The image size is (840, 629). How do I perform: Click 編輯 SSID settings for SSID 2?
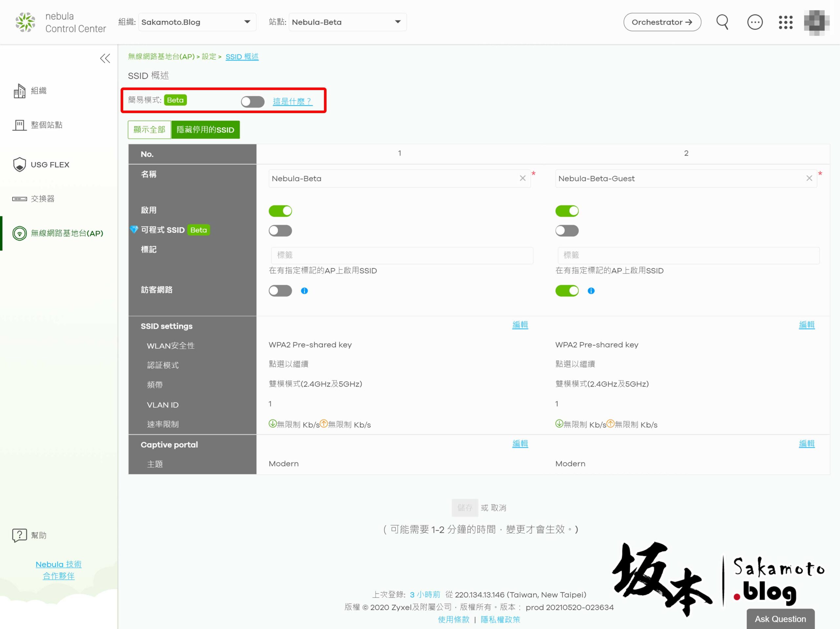point(807,325)
